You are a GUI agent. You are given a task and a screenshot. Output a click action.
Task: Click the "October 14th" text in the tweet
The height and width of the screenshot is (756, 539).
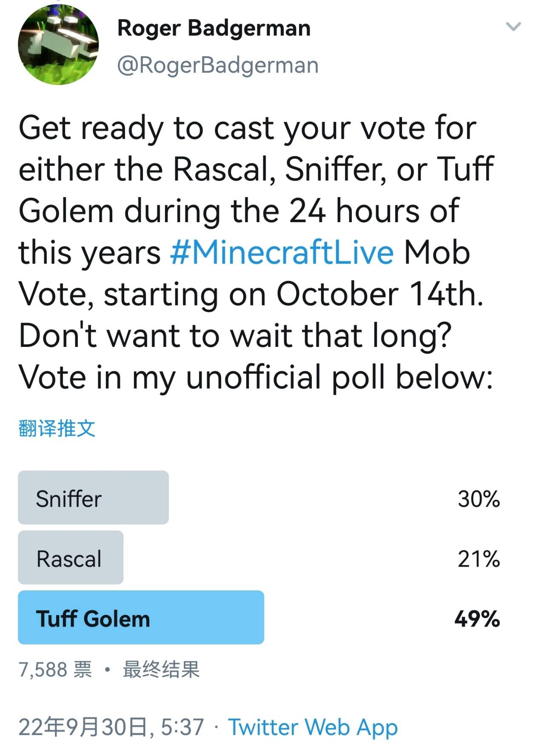[x=379, y=294]
